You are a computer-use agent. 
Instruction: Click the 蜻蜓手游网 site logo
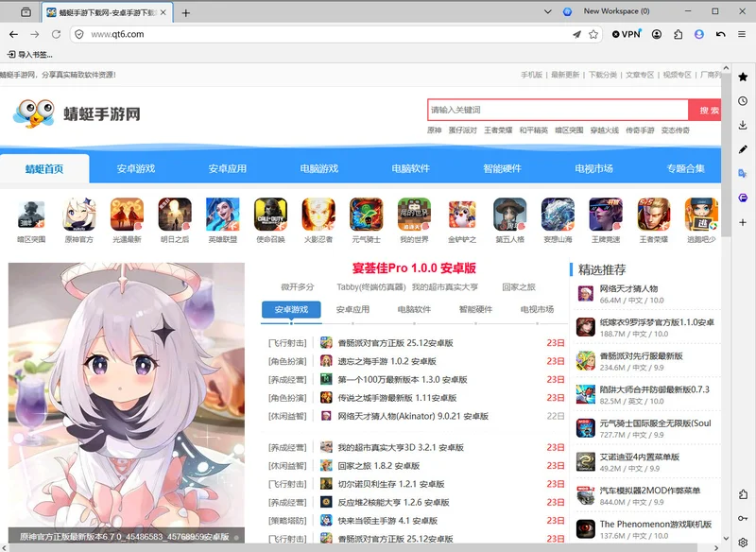pos(77,113)
